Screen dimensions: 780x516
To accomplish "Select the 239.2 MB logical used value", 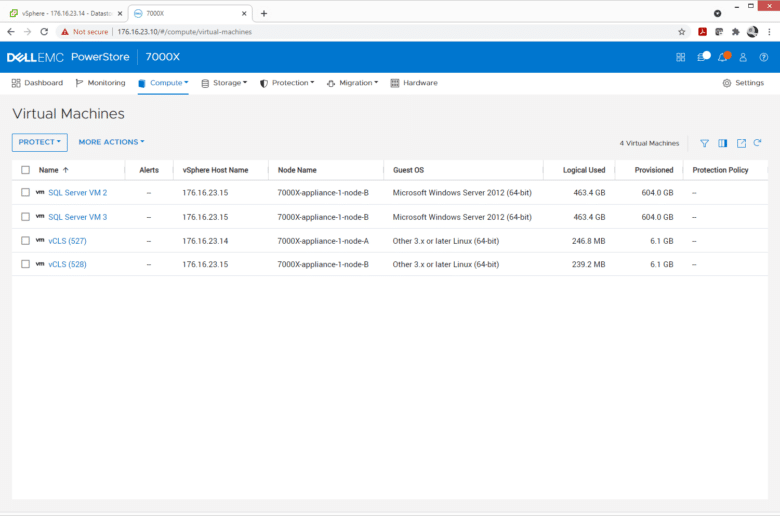I will click(588, 264).
